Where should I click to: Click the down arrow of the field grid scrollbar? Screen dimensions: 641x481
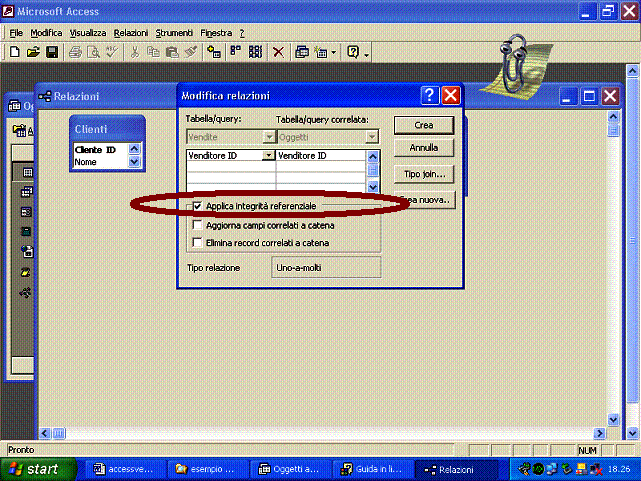tap(372, 187)
